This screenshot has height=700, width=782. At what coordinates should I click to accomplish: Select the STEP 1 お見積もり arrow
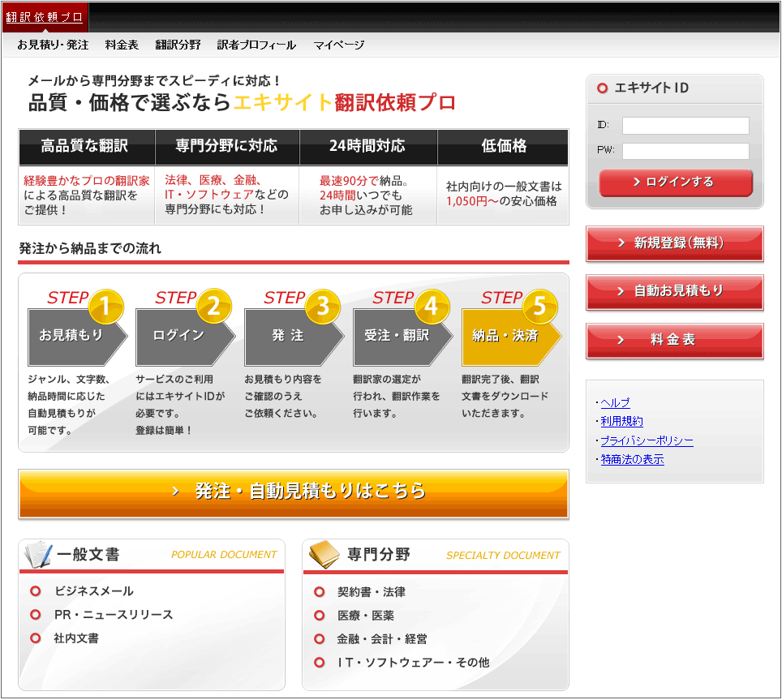pyautogui.click(x=77, y=337)
